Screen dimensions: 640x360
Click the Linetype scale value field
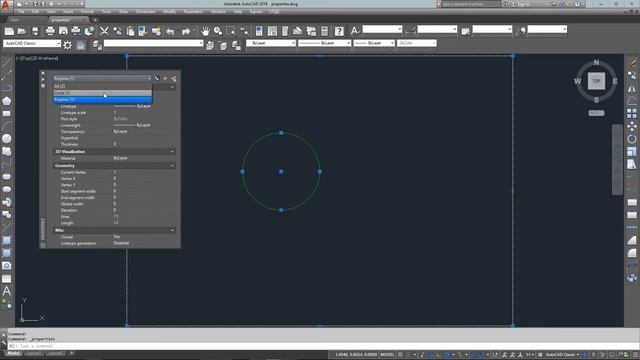point(144,113)
